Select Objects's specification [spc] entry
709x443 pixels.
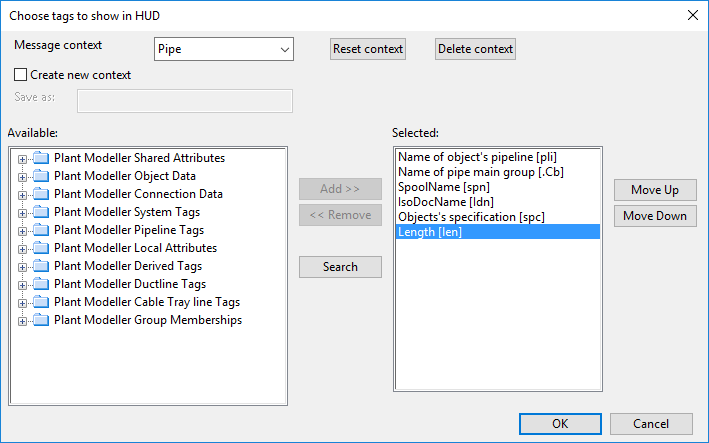click(497, 217)
